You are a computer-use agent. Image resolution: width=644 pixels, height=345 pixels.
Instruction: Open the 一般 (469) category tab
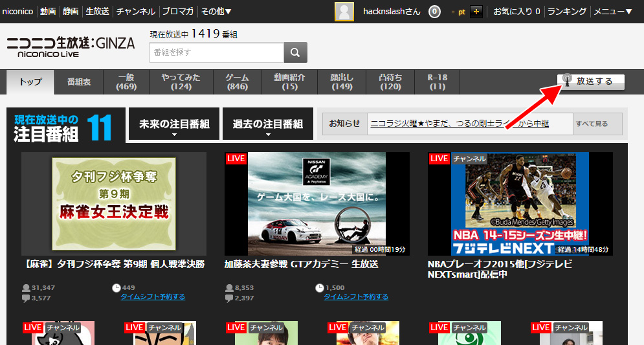pyautogui.click(x=126, y=82)
